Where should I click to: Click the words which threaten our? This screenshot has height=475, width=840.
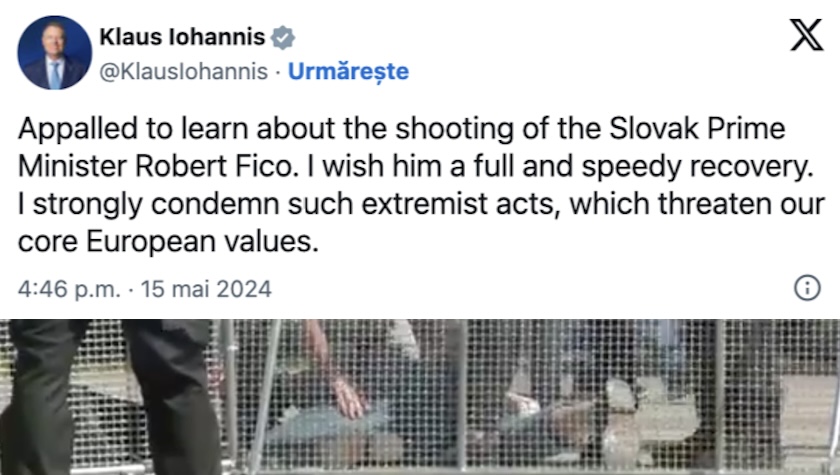[696, 204]
